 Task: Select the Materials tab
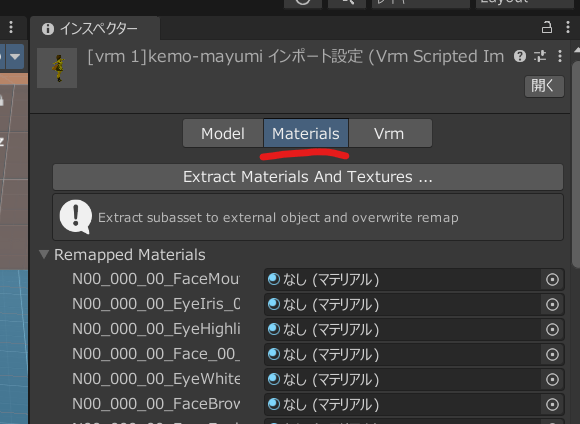[x=306, y=133]
